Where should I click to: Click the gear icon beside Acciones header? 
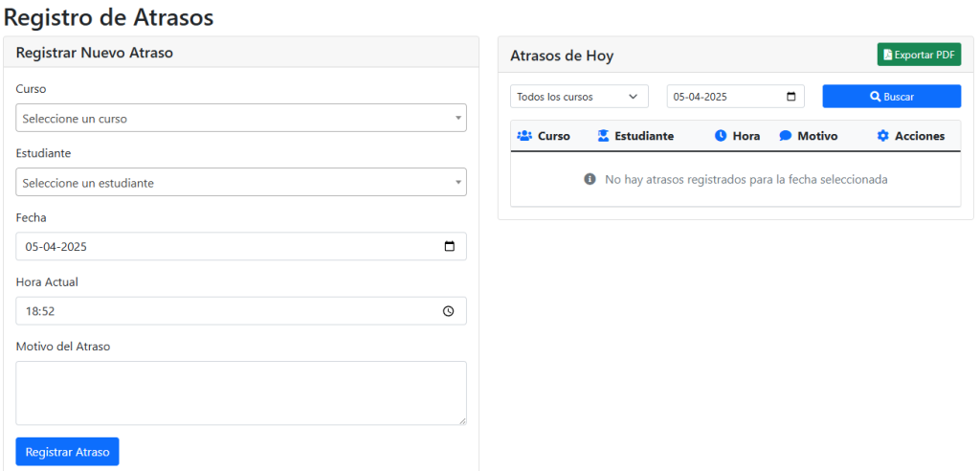pos(882,136)
